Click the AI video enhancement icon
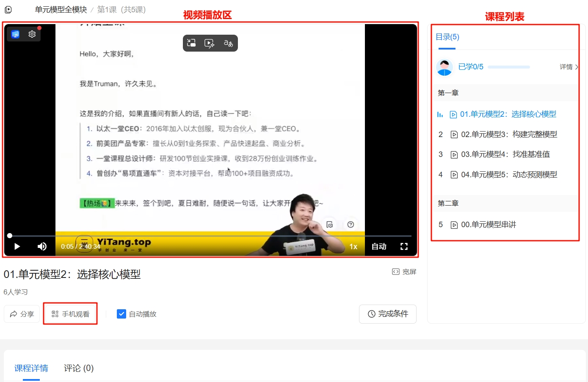The width and height of the screenshot is (588, 382). click(209, 43)
